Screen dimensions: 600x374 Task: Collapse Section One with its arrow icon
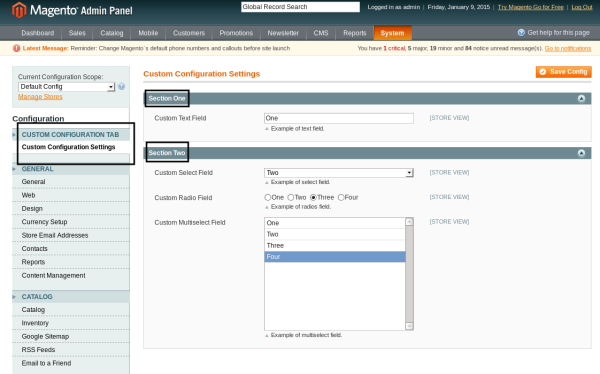(x=581, y=98)
